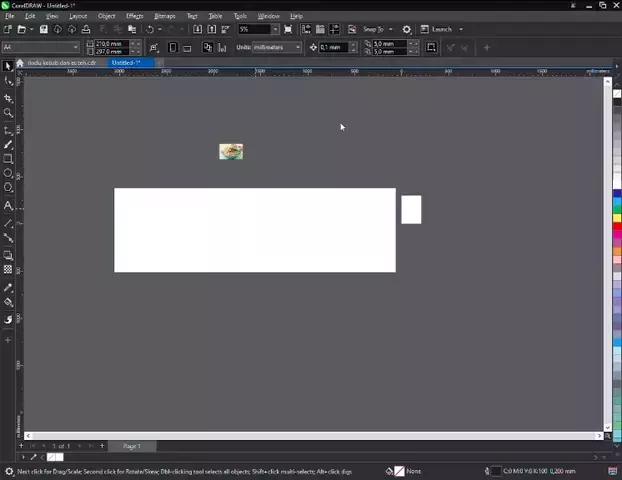The width and height of the screenshot is (622, 480).
Task: Expand the Snap To dropdown
Action: [x=378, y=30]
